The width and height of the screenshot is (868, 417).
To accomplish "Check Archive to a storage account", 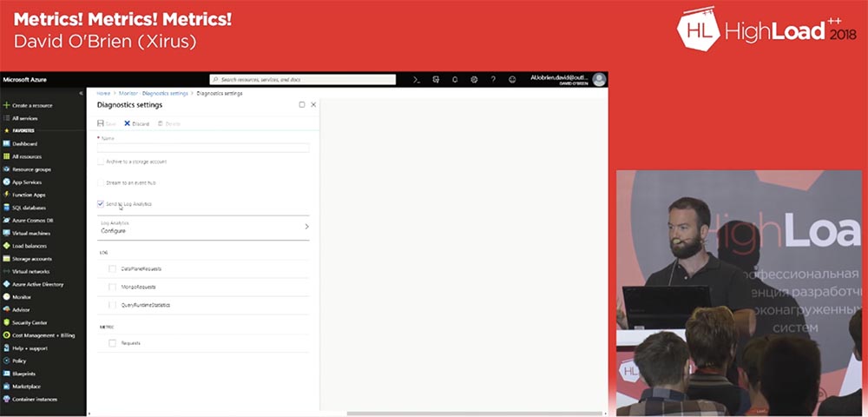I will [x=100, y=162].
